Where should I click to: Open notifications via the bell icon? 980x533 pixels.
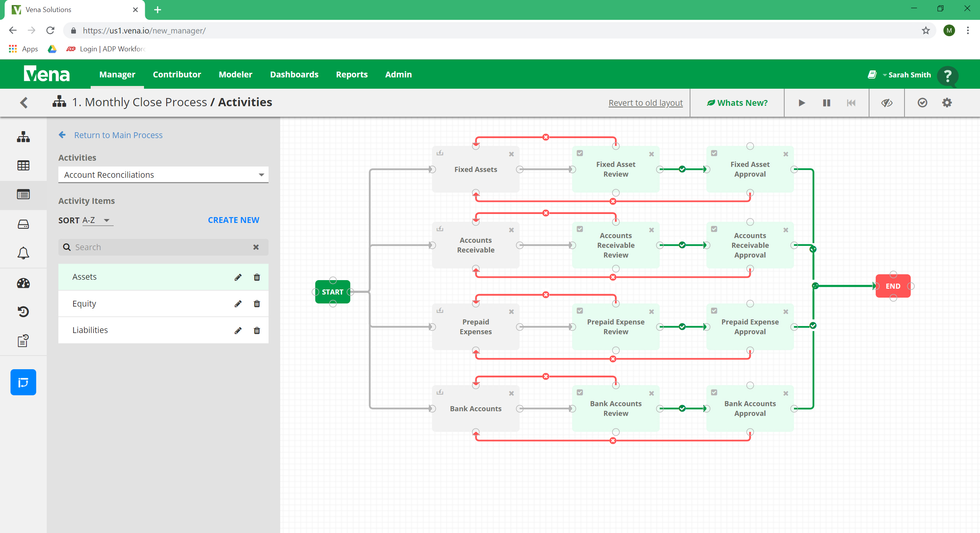click(x=23, y=253)
